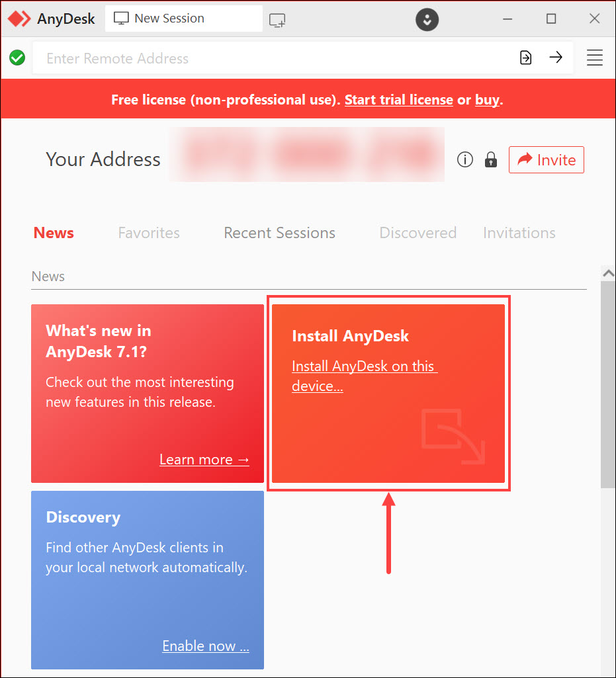
Task: Open a new session tab with the monitor icon
Action: coord(277,19)
